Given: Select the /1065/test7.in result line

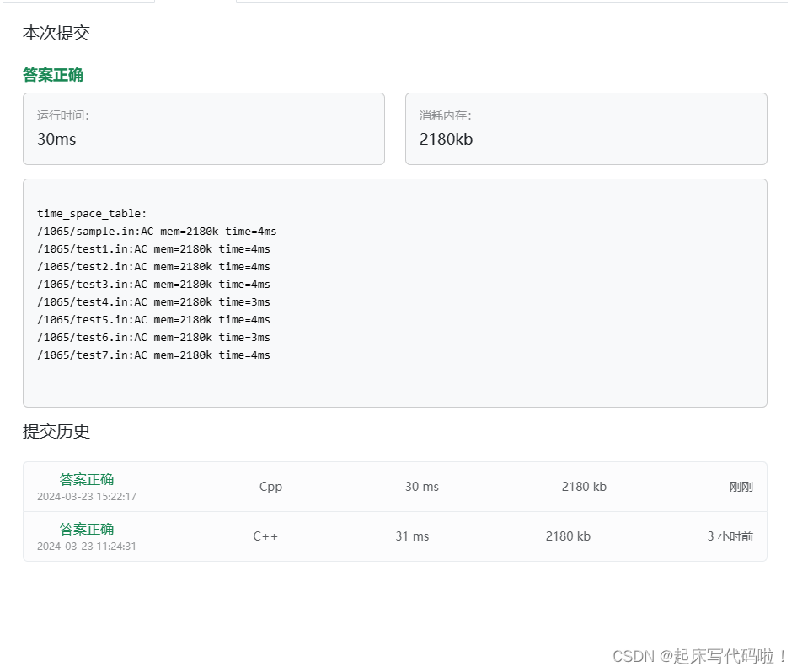Looking at the screenshot, I should coord(153,355).
